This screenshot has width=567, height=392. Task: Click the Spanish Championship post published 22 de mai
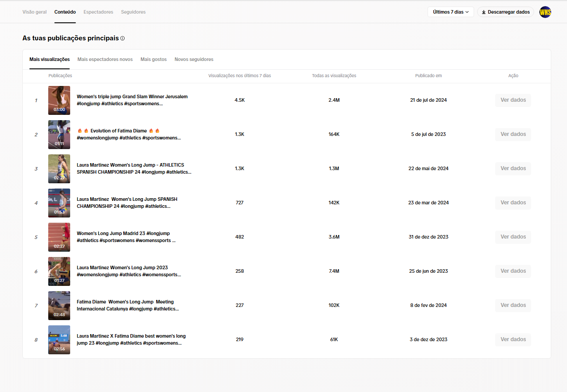point(133,169)
